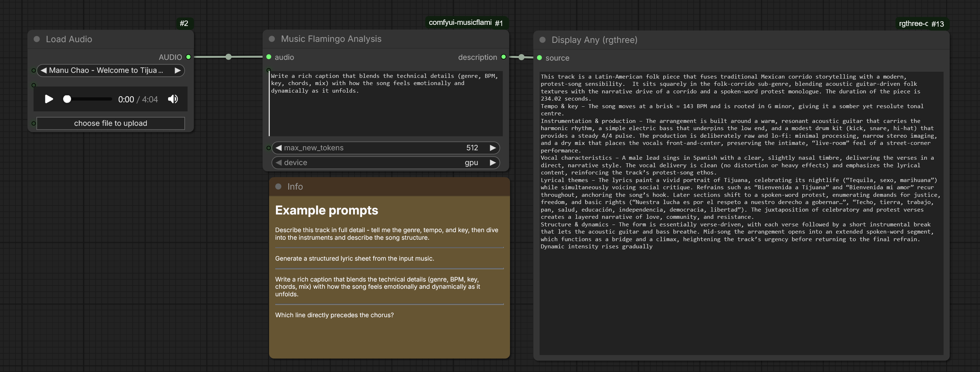Image resolution: width=980 pixels, height=372 pixels.
Task: Click the file widget input dot in Load Audio
Action: [34, 70]
